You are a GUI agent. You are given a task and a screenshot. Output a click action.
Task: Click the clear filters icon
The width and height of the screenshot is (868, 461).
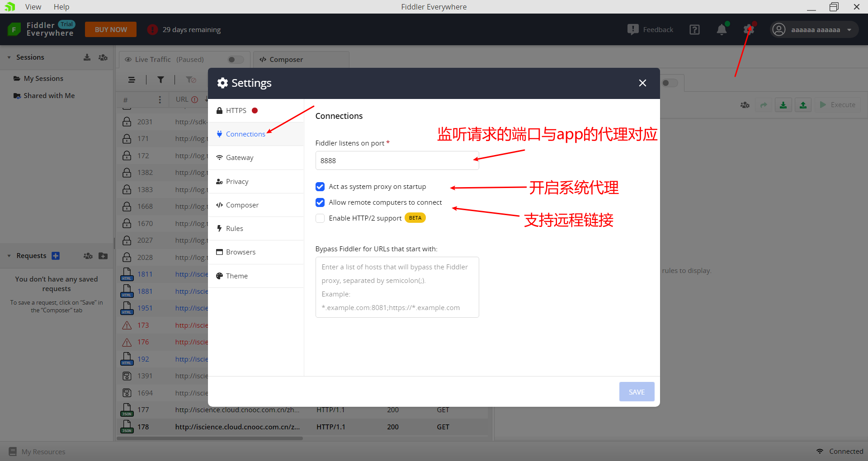tap(191, 80)
